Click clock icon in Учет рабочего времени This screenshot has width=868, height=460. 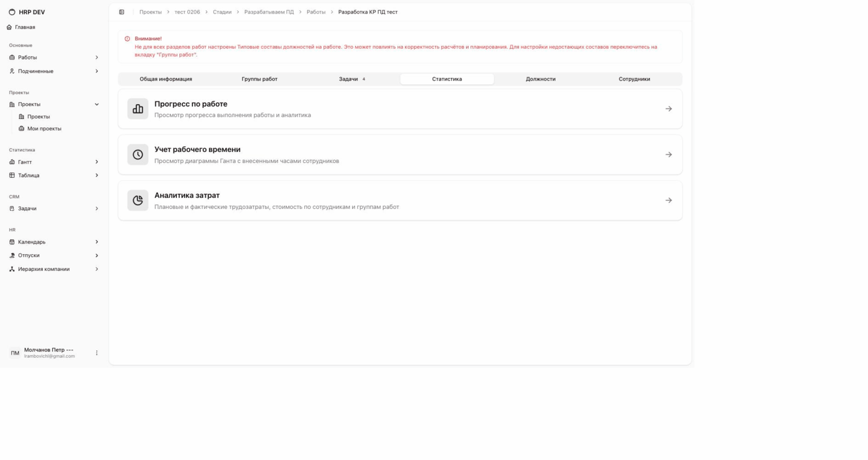pos(138,154)
